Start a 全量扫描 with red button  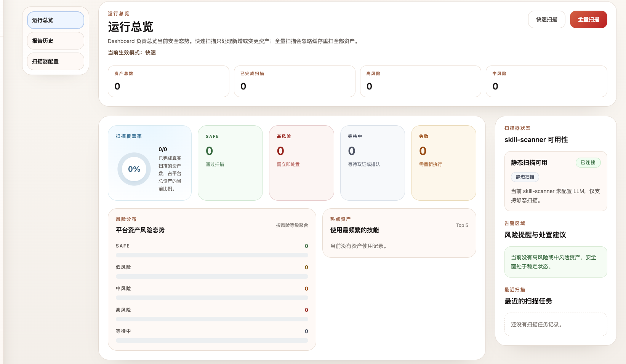[588, 19]
